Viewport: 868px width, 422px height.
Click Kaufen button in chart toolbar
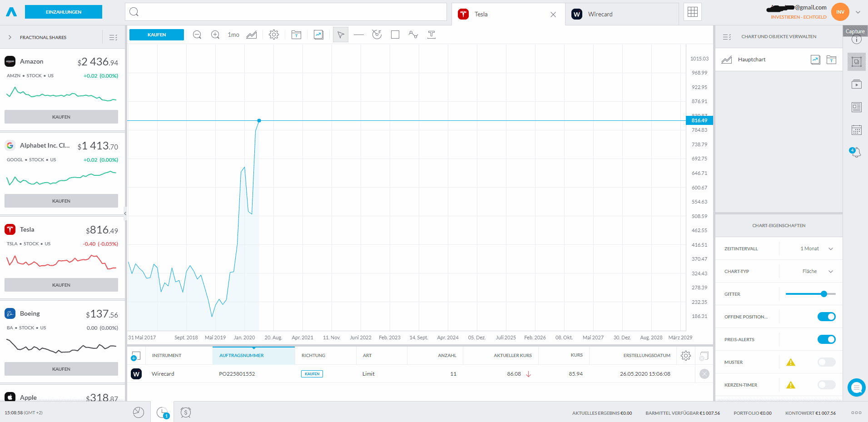(x=157, y=35)
